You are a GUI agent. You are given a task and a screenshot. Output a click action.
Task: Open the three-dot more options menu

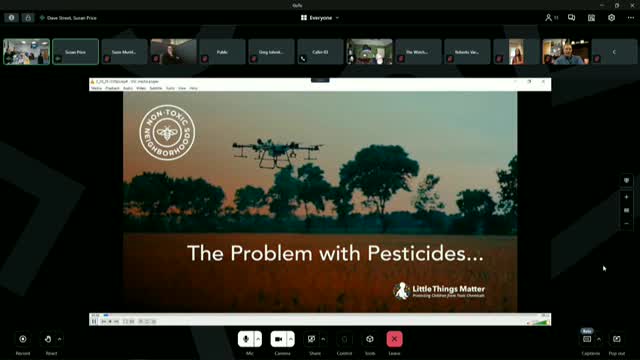(631, 18)
